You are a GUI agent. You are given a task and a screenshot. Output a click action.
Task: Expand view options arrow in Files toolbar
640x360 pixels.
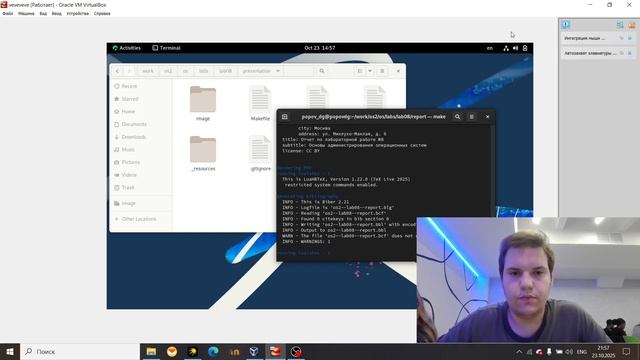click(x=370, y=71)
